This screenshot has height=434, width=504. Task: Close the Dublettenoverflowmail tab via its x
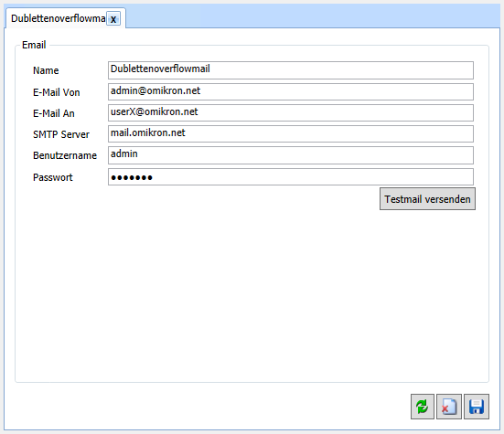[x=113, y=18]
